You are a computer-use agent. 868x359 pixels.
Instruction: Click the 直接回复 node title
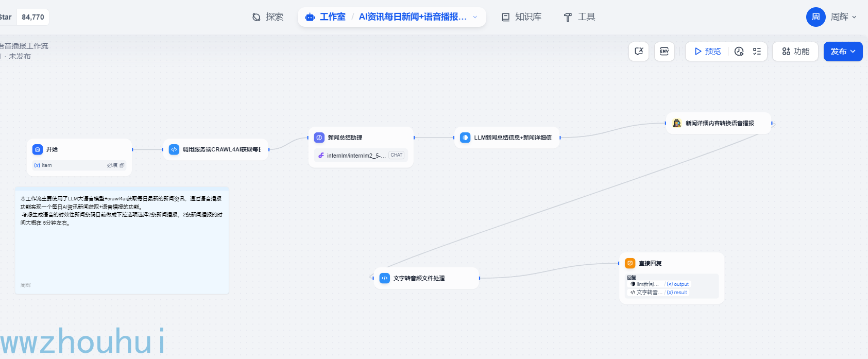[650, 263]
